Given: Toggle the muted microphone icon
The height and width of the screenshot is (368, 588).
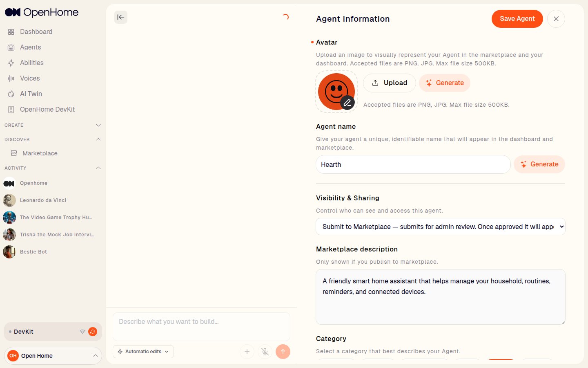Looking at the screenshot, I should 265,352.
